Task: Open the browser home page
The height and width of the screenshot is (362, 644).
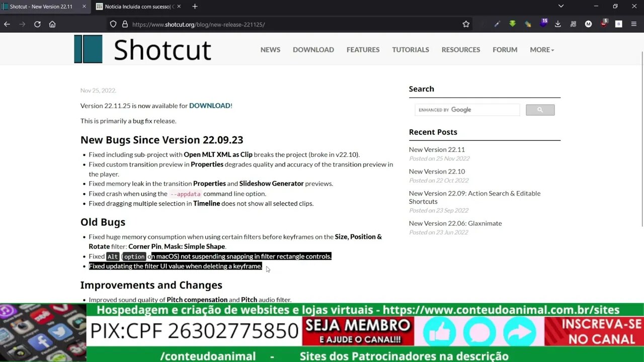Action: [52, 24]
